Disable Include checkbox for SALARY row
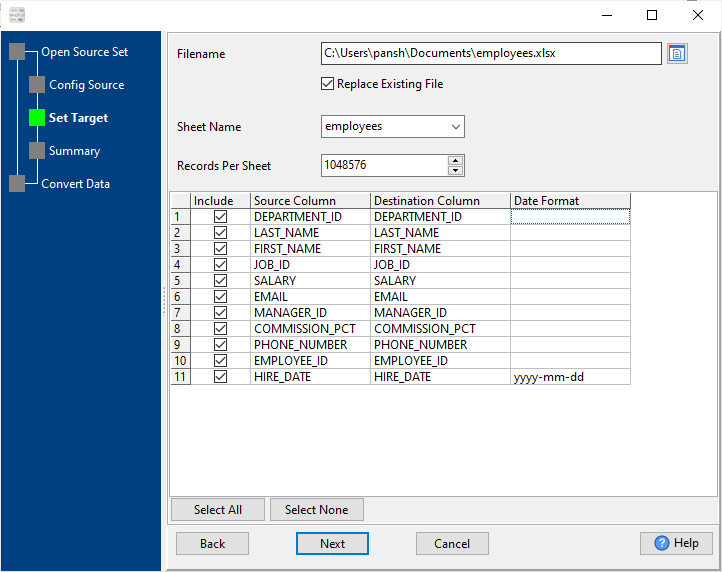 220,281
